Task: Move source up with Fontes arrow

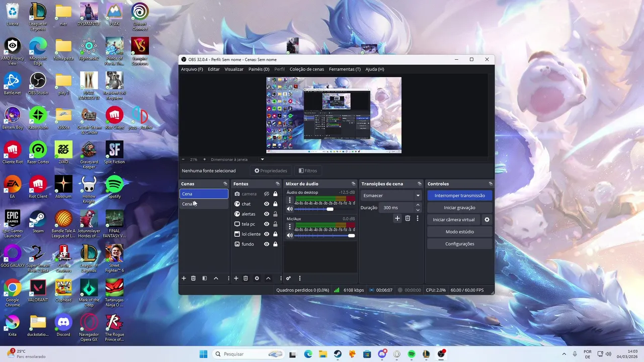Action: pos(268,278)
